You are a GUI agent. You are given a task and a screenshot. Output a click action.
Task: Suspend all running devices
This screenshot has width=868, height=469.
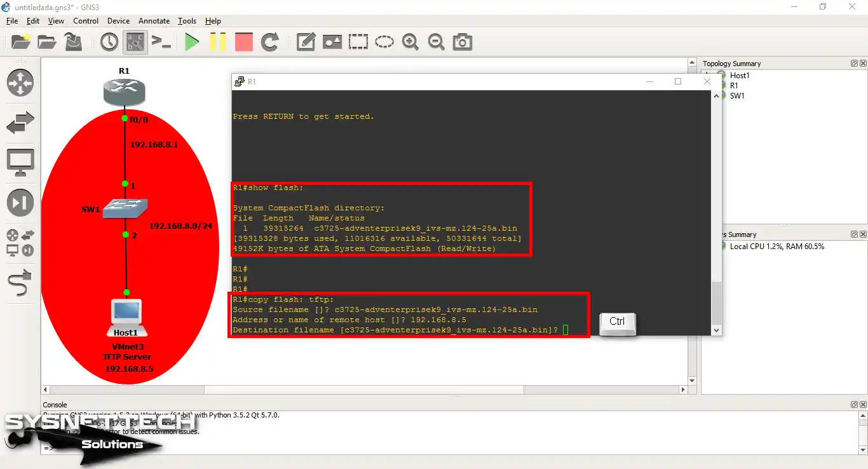pyautogui.click(x=218, y=42)
